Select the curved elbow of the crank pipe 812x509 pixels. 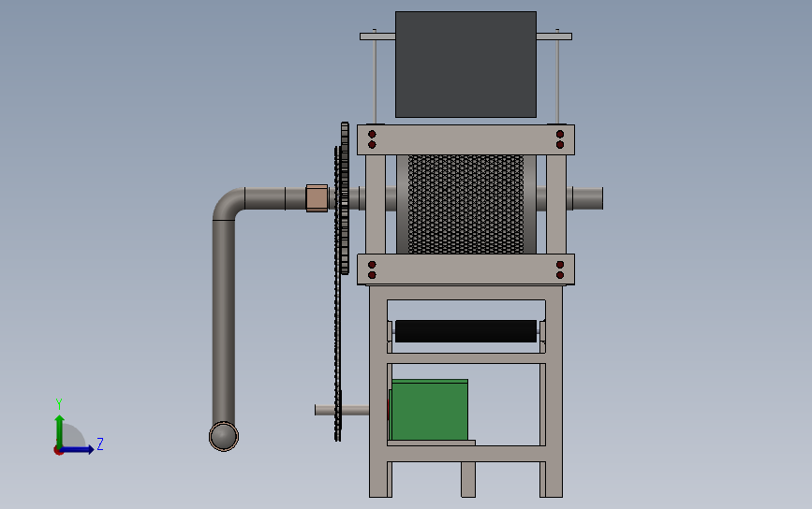click(x=228, y=204)
